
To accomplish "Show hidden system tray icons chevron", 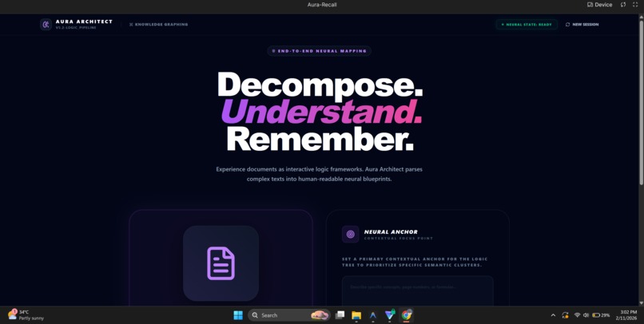I will [x=553, y=315].
